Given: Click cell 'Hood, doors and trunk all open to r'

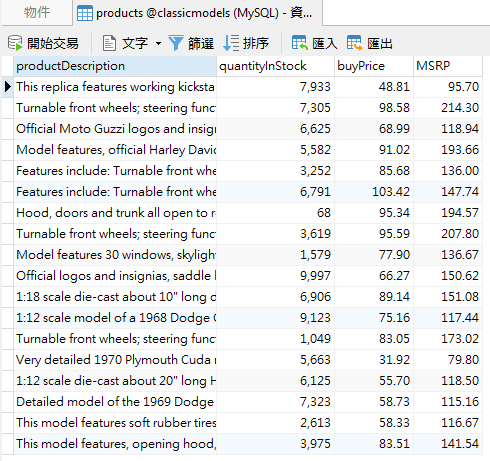Looking at the screenshot, I should click(115, 213).
